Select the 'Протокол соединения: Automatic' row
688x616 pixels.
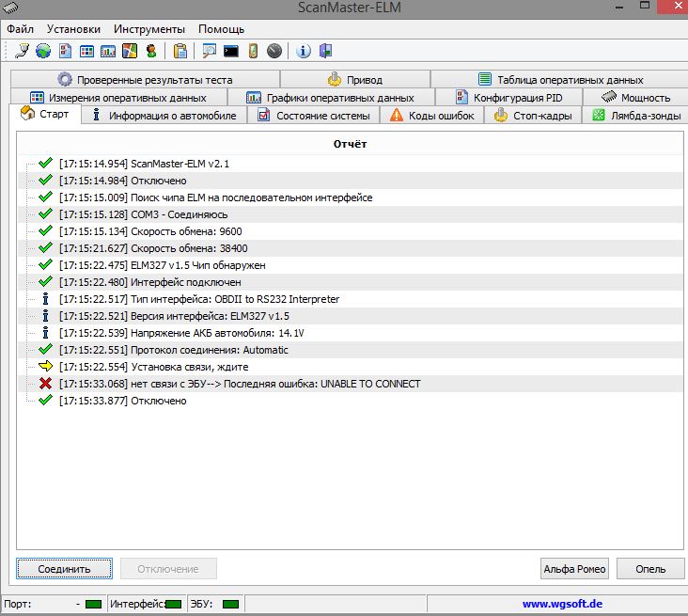tap(351, 350)
